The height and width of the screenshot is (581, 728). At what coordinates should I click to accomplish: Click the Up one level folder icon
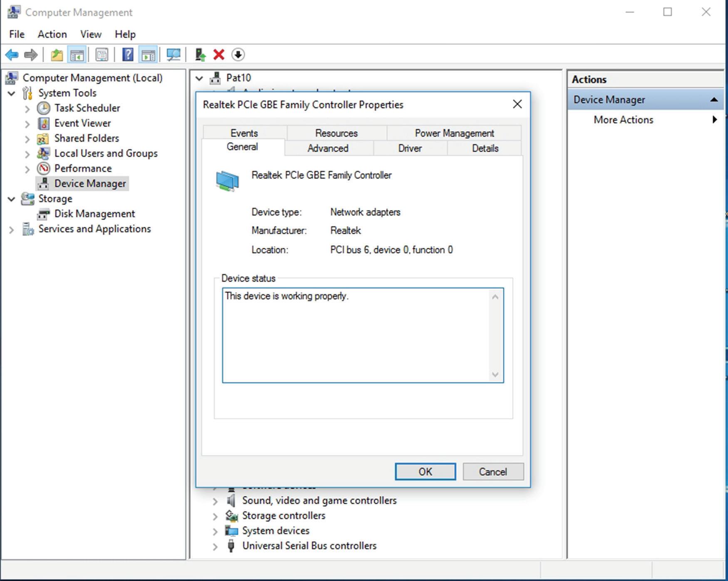[x=57, y=54]
